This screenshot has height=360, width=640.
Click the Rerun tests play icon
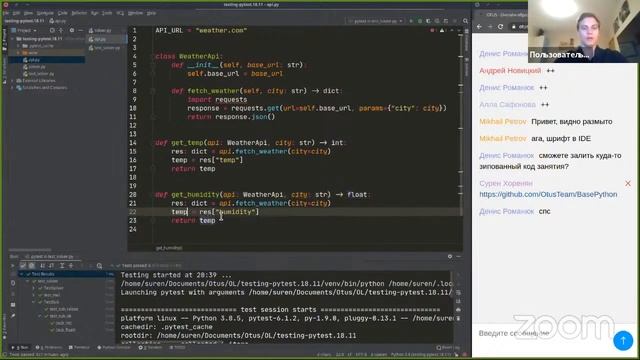click(x=13, y=266)
